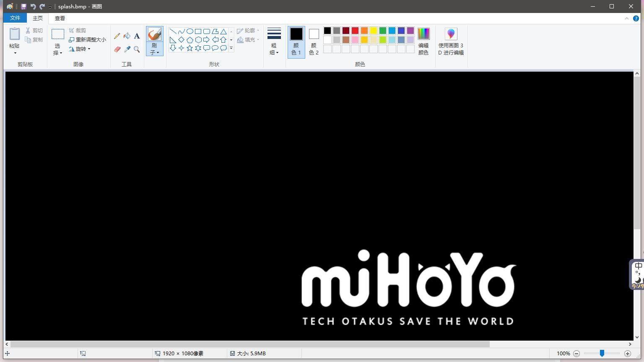Click the zoom in plus button
This screenshot has height=362, width=644.
click(628, 354)
